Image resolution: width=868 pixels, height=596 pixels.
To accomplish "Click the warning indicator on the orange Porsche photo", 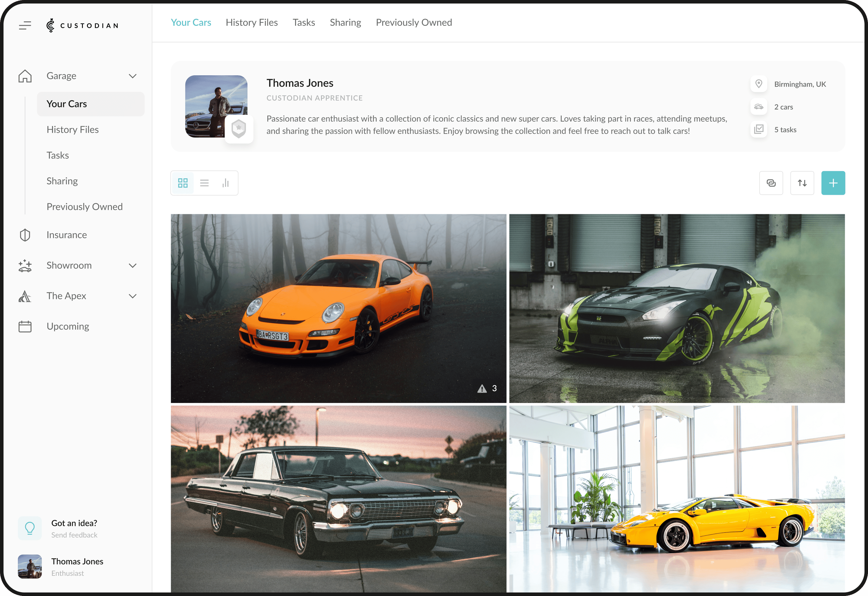I will point(482,388).
